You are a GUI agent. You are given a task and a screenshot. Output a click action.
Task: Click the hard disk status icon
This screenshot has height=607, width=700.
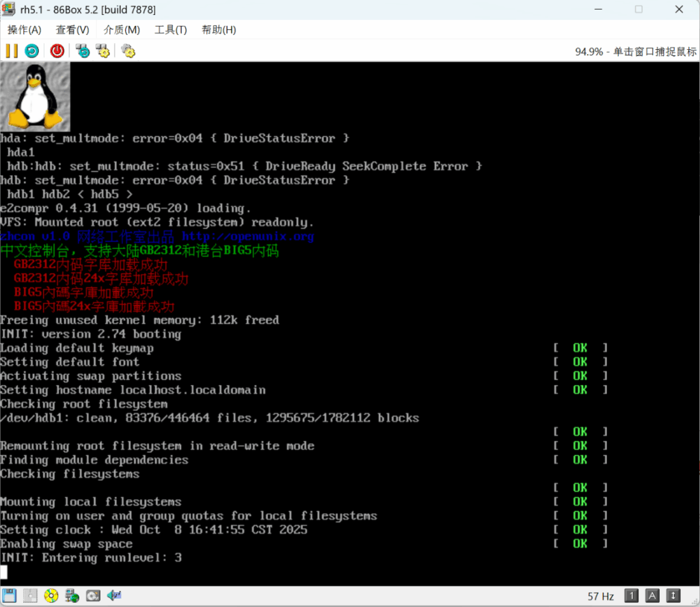93,595
